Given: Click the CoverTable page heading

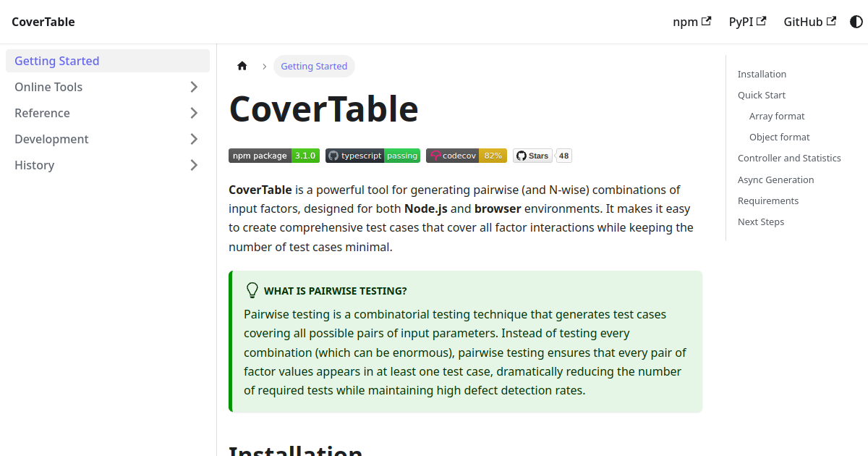Looking at the screenshot, I should pyautogui.click(x=323, y=109).
